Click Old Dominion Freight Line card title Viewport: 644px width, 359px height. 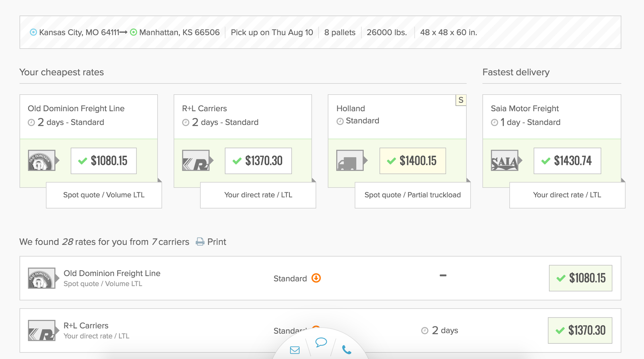[76, 108]
